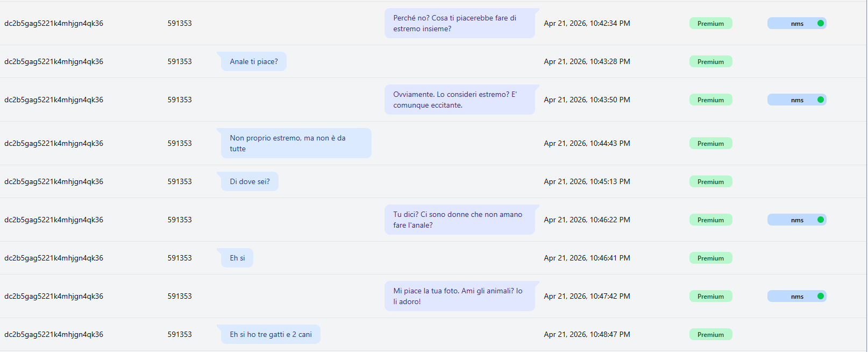Click green status dot on 10:47:42 PM nms badge
Image resolution: width=868 pixels, height=352 pixels.
820,296
